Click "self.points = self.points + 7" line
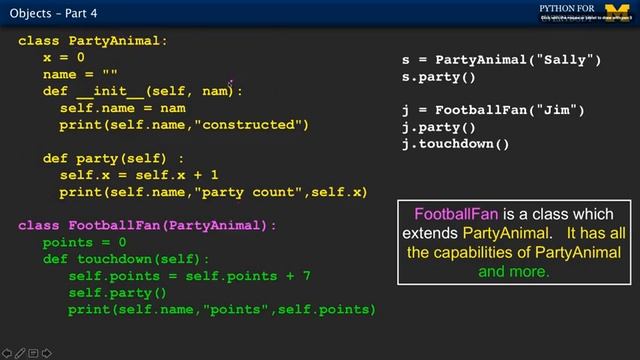 click(x=189, y=276)
